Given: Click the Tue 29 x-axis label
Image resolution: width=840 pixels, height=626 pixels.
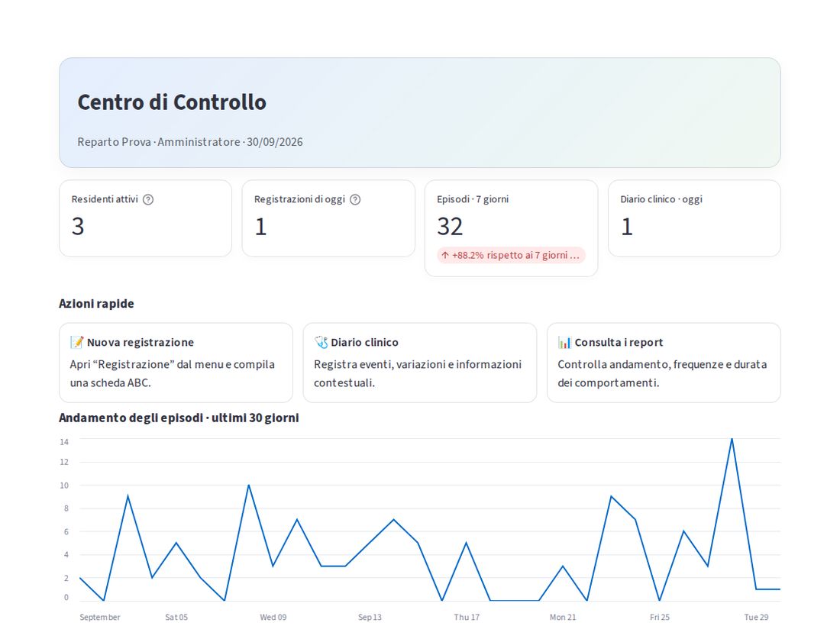Looking at the screenshot, I should (757, 617).
